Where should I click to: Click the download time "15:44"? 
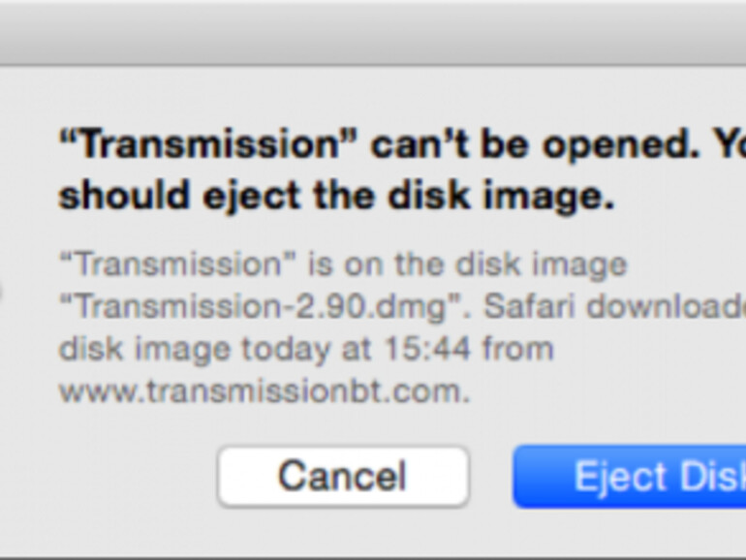(x=439, y=348)
